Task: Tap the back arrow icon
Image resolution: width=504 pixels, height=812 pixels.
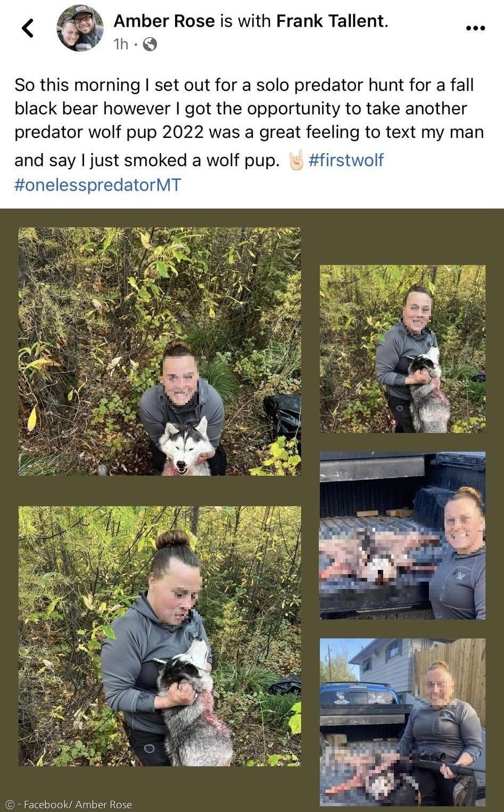Action: click(x=28, y=28)
